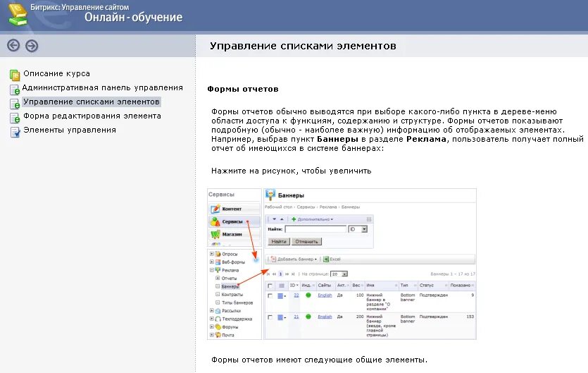Expand the Опросы tree node
This screenshot has width=588, height=373.
click(x=211, y=254)
